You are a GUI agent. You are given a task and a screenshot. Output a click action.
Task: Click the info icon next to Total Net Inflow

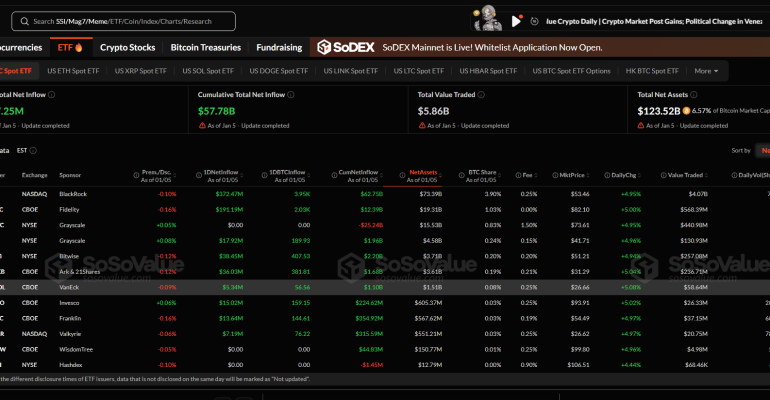(52, 94)
